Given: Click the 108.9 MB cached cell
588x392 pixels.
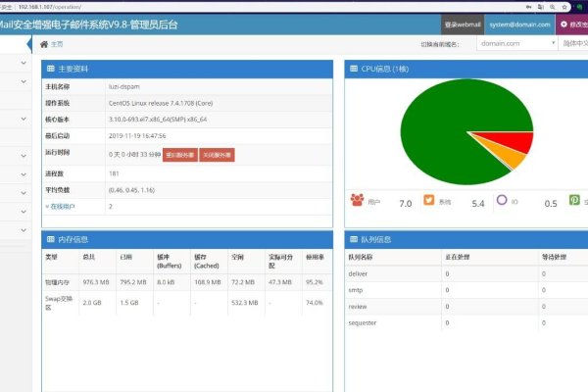Looking at the screenshot, I should [x=208, y=282].
